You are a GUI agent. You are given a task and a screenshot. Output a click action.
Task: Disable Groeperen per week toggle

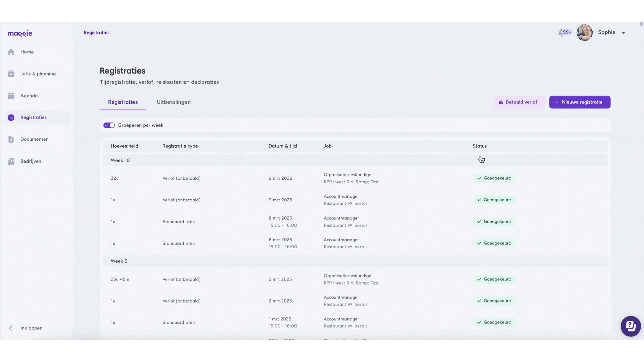click(109, 125)
